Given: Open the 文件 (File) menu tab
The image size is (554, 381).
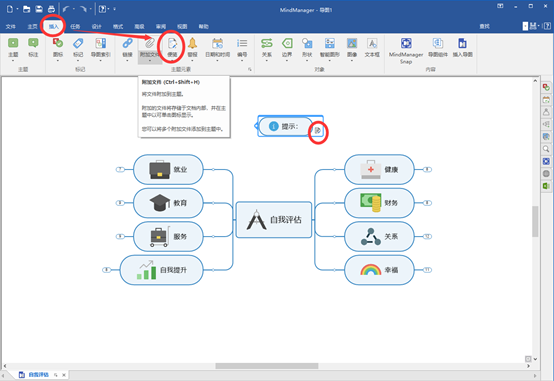Looking at the screenshot, I should click(11, 27).
